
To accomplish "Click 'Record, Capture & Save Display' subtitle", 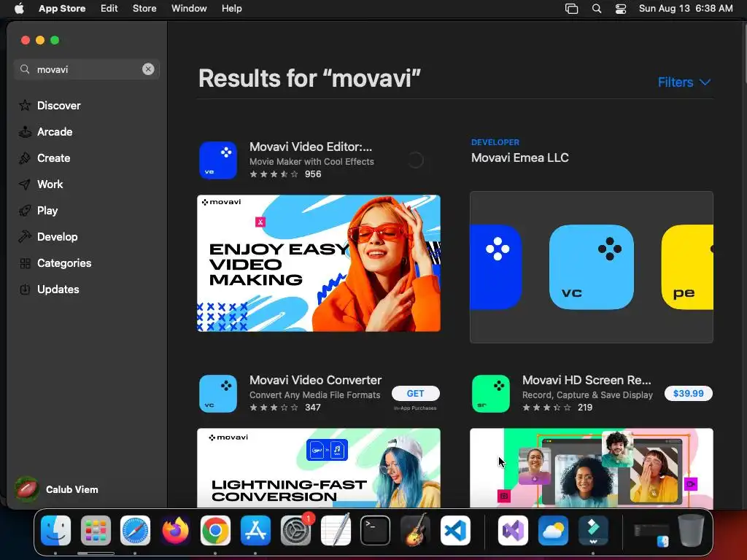I will (x=587, y=394).
